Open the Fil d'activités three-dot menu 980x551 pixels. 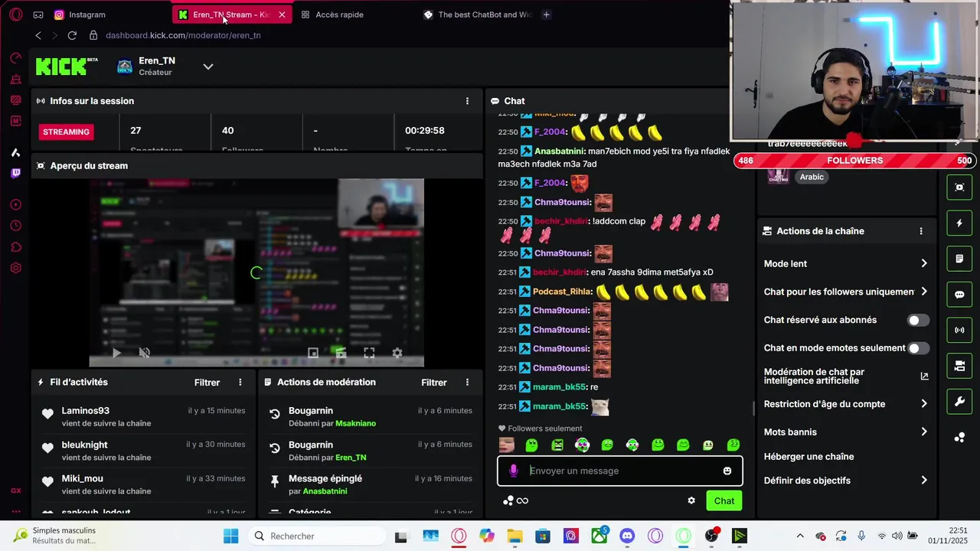coord(240,382)
